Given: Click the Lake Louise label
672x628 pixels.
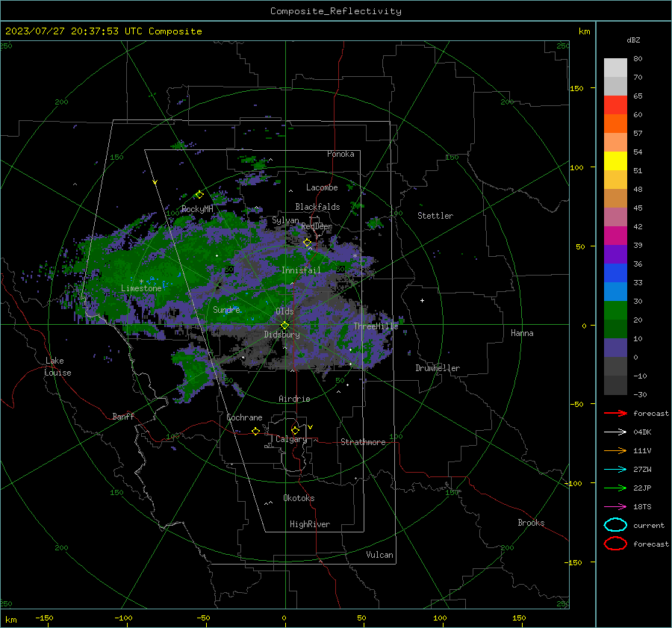Looking at the screenshot, I should click(57, 367).
